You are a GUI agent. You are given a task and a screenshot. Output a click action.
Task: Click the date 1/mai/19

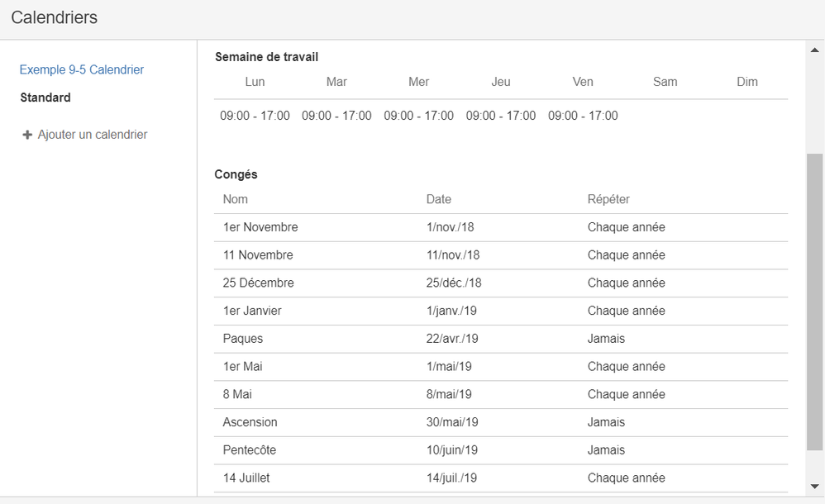pos(449,367)
